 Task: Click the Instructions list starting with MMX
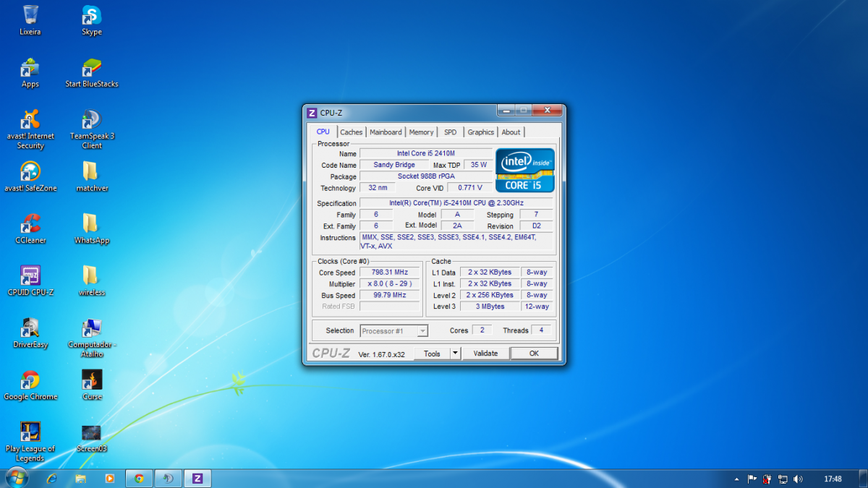[x=456, y=241]
